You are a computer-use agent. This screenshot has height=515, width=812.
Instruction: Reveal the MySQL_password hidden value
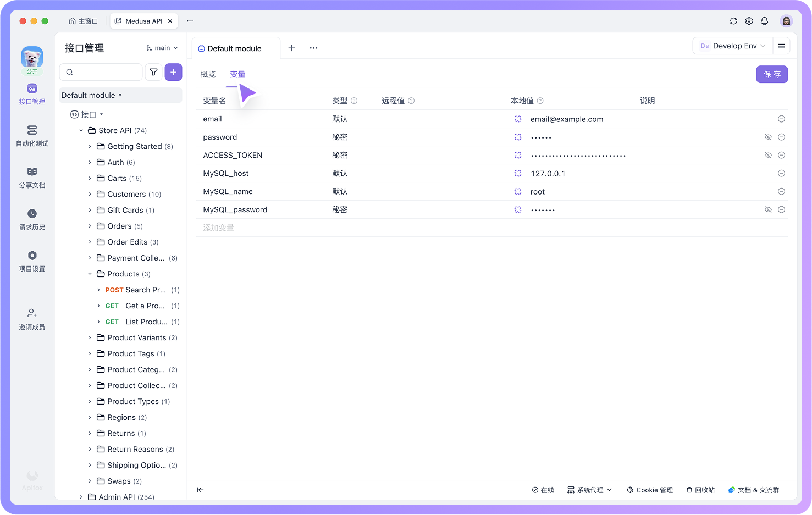tap(768, 209)
